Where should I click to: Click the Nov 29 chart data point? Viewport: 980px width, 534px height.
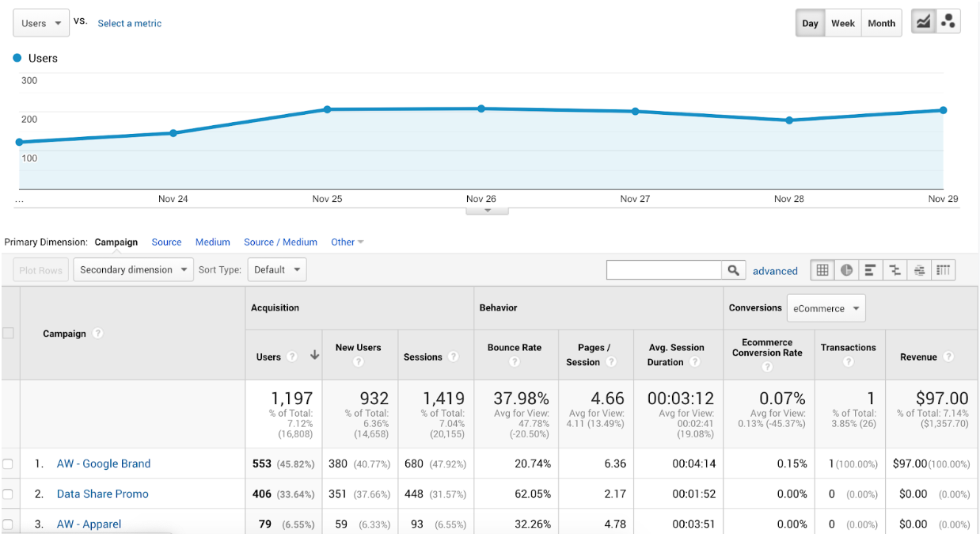944,110
